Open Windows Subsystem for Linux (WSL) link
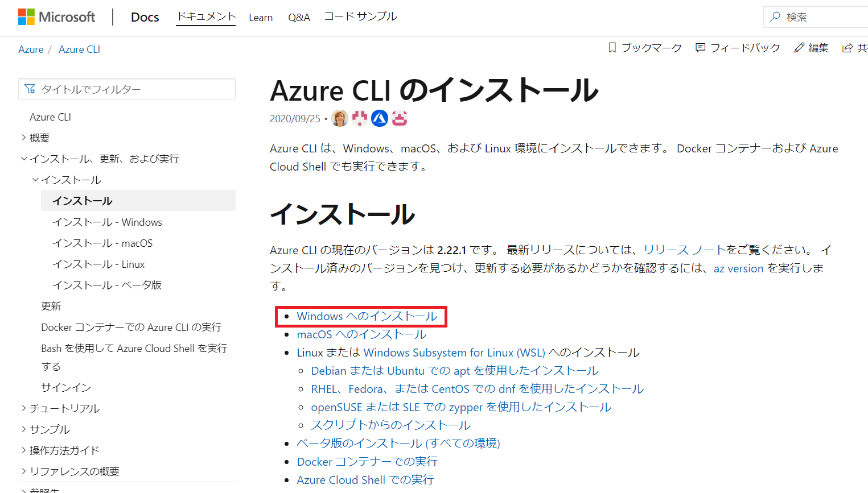 [x=454, y=353]
